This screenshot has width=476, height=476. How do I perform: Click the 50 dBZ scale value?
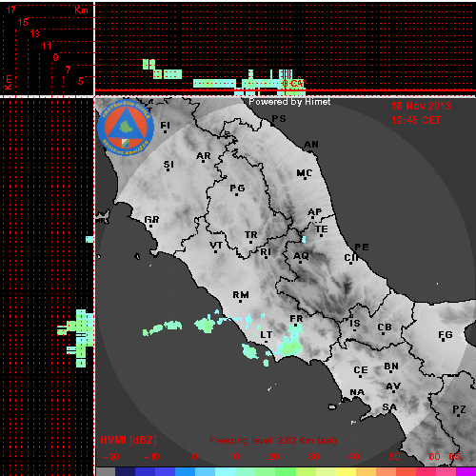(x=394, y=457)
